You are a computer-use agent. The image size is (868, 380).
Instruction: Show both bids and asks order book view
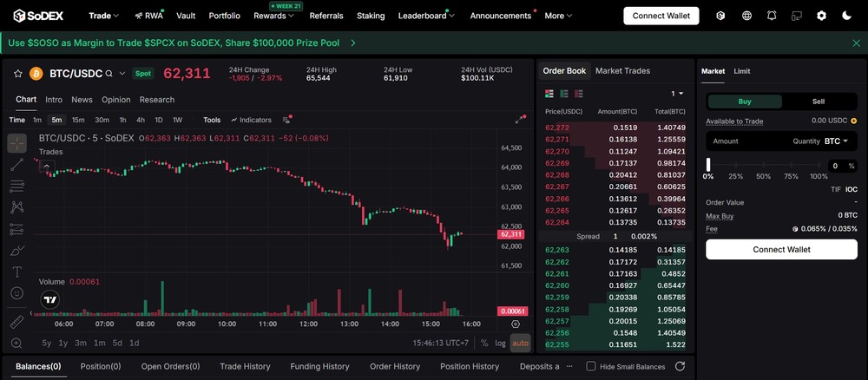point(549,94)
